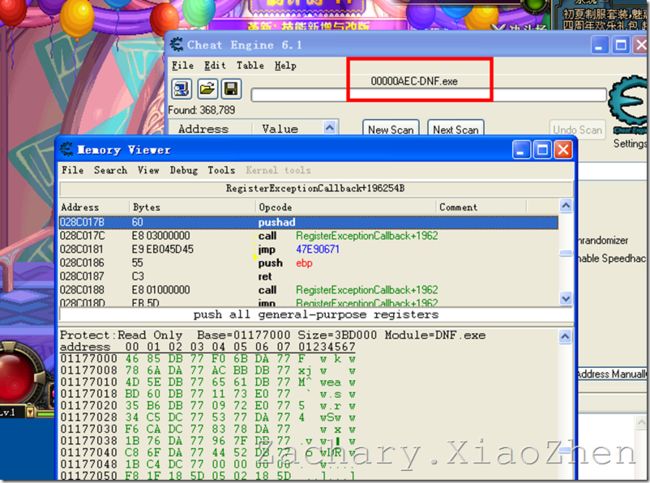This screenshot has height=483, width=650.
Task: Select the call row at 028C0188
Action: coord(308,290)
